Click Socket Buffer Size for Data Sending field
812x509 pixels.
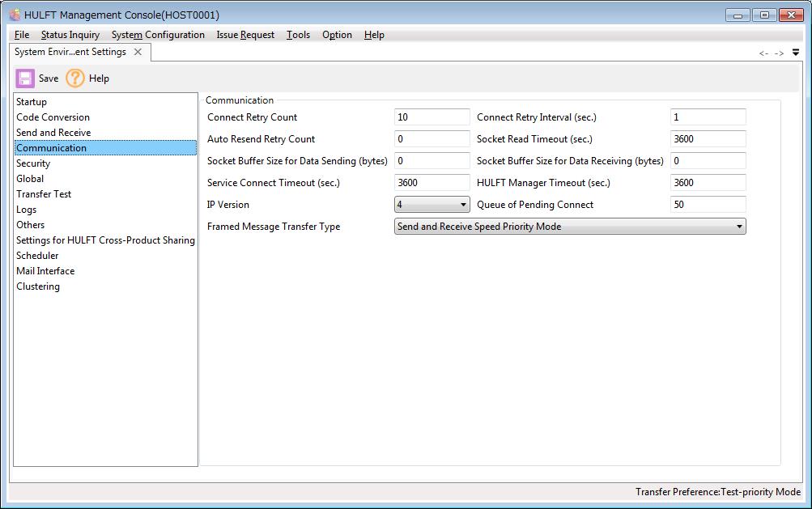click(x=432, y=160)
